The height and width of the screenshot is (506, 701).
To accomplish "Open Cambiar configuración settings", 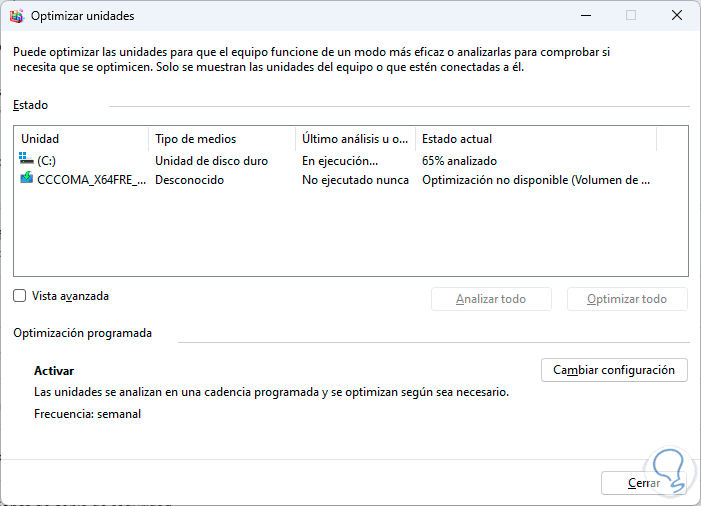I will 614,370.
